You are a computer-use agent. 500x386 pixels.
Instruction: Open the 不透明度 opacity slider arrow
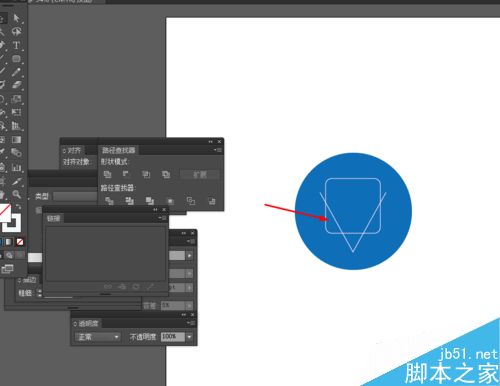pos(189,337)
